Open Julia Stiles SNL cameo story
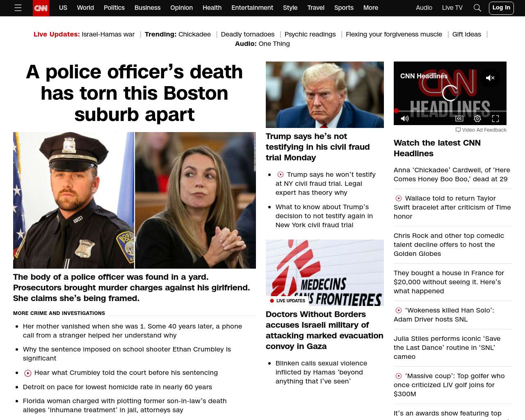The width and height of the screenshot is (525, 420). pos(447,348)
